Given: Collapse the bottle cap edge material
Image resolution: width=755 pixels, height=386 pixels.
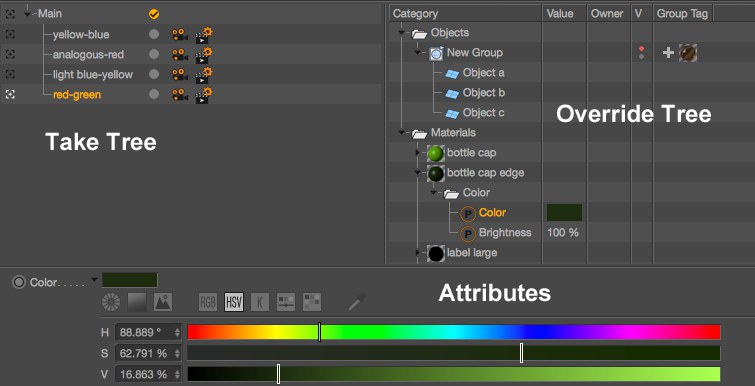Looking at the screenshot, I should (418, 173).
